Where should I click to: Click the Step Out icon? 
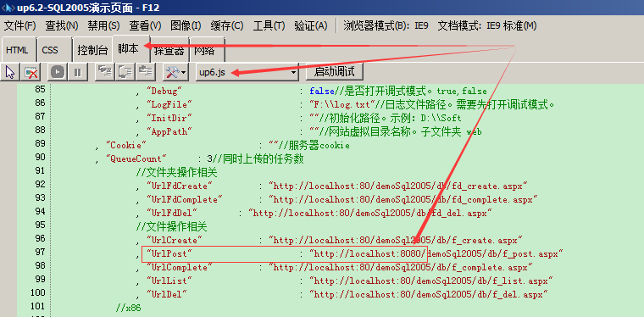145,73
